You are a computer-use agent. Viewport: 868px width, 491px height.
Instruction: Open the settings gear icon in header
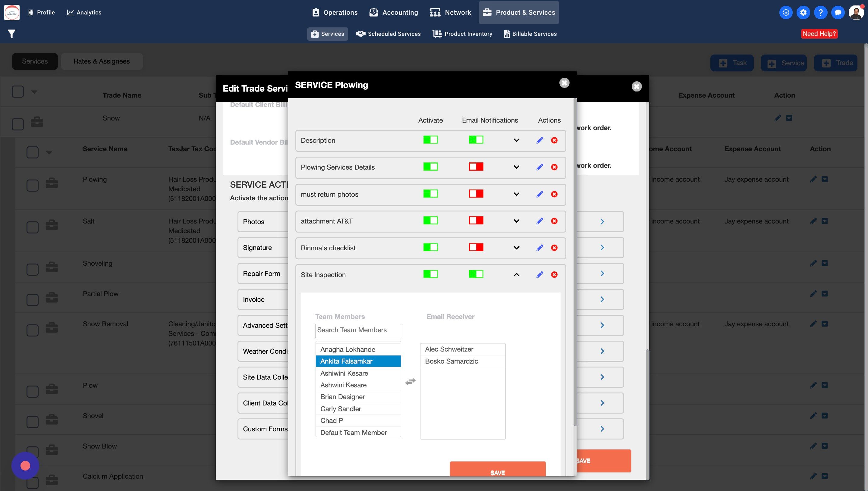803,12
